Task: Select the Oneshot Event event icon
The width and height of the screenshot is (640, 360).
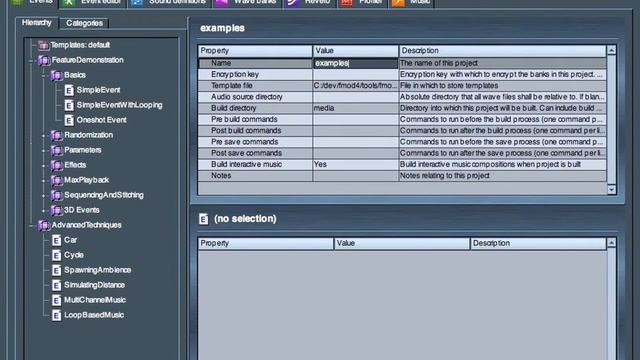Action: 69,120
